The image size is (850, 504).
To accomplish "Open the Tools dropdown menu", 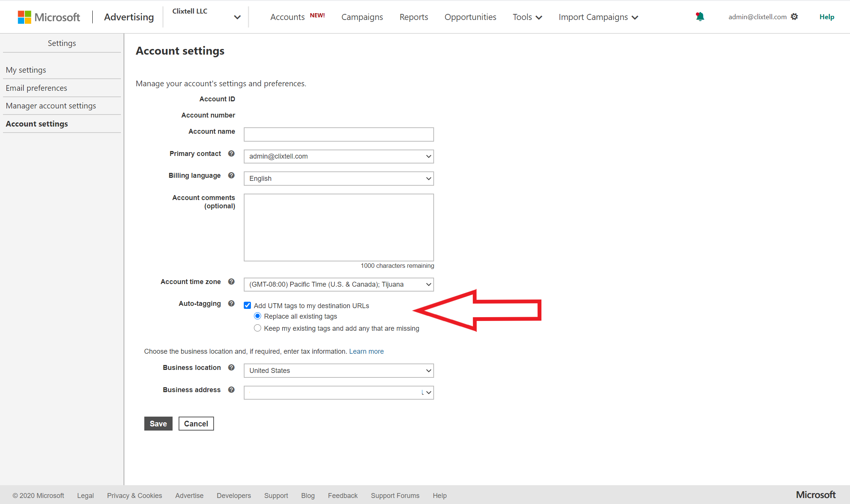I will pyautogui.click(x=527, y=17).
